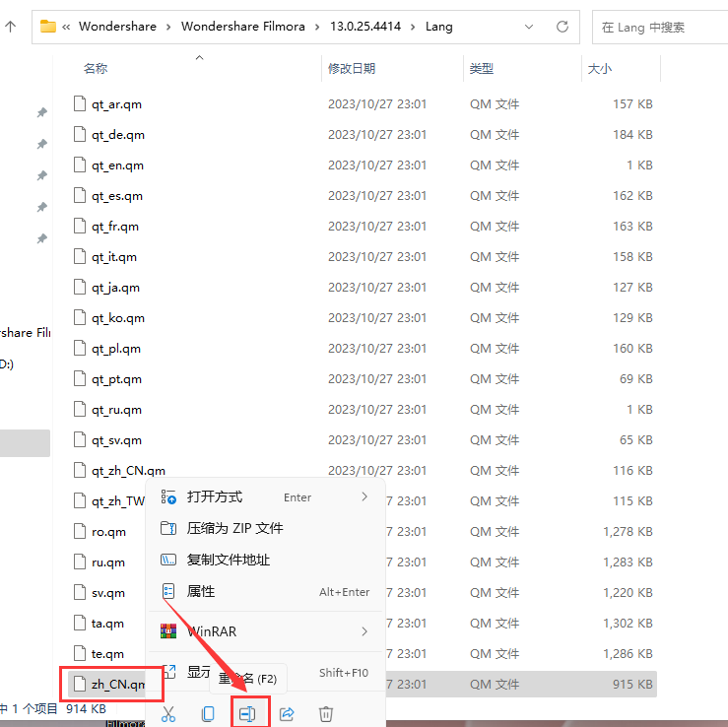Expand the 打开方式 submenu arrow
Image resolution: width=728 pixels, height=727 pixels.
[x=364, y=496]
